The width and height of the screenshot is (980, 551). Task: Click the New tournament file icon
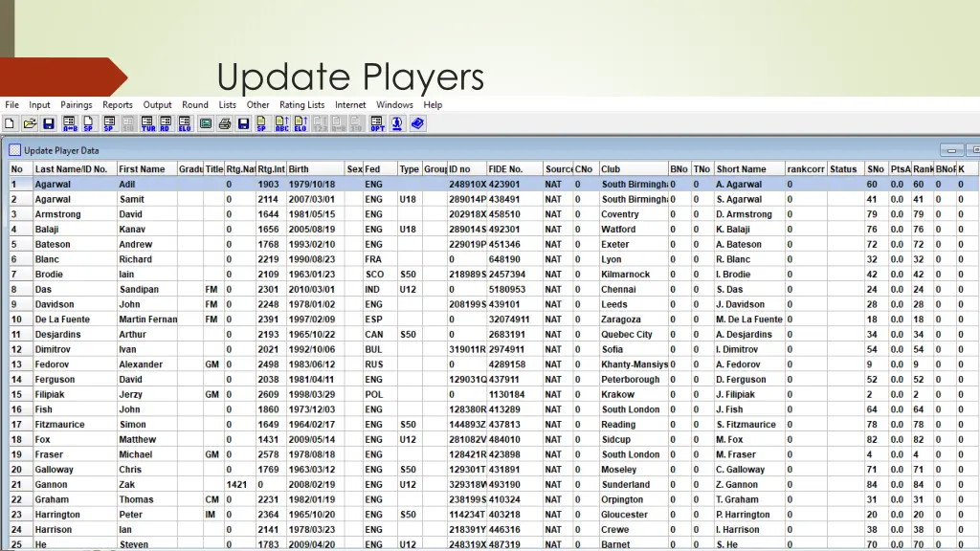11,123
